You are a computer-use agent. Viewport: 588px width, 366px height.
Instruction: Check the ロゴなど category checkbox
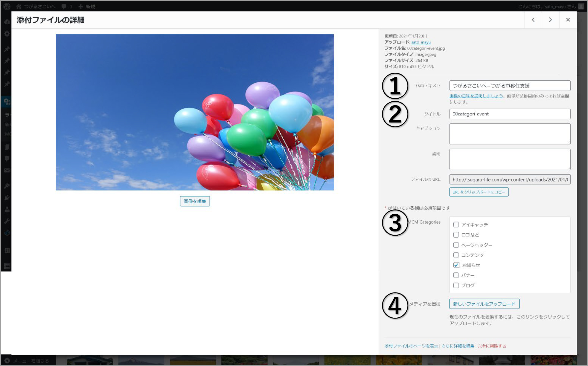point(456,235)
